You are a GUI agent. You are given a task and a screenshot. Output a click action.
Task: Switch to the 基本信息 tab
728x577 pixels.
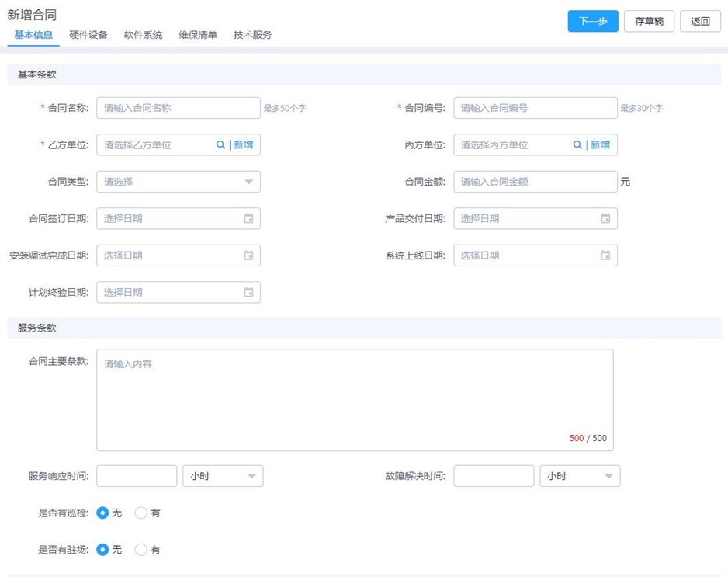33,35
